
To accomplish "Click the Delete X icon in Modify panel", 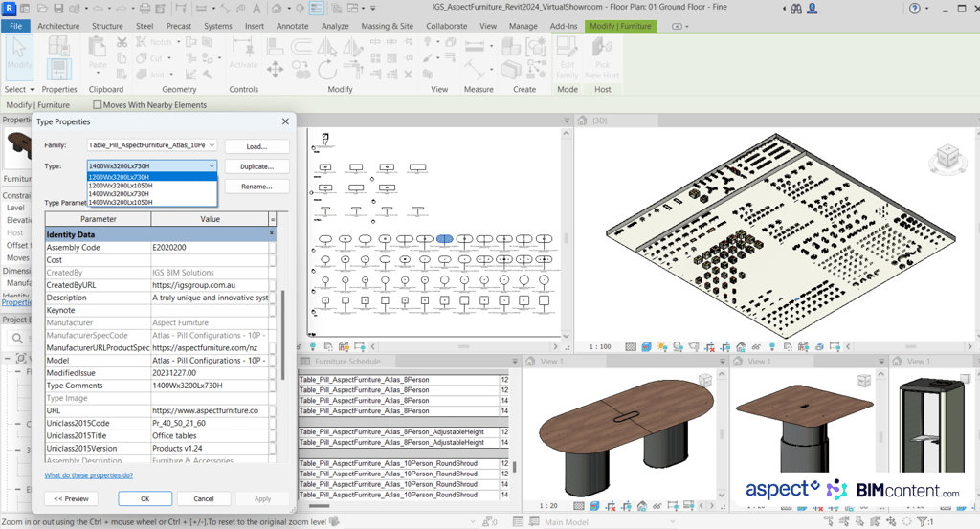I will [x=408, y=75].
